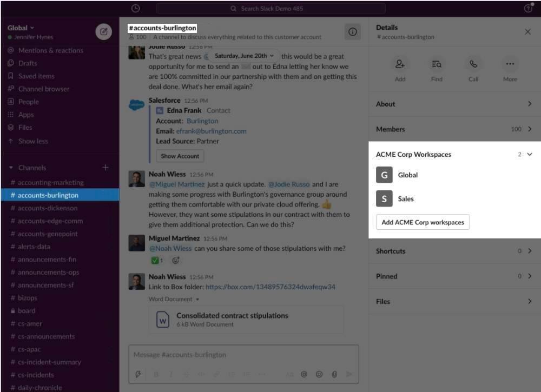This screenshot has height=392, width=541.
Task: Open the accounting-marketing channel
Action: point(60,182)
